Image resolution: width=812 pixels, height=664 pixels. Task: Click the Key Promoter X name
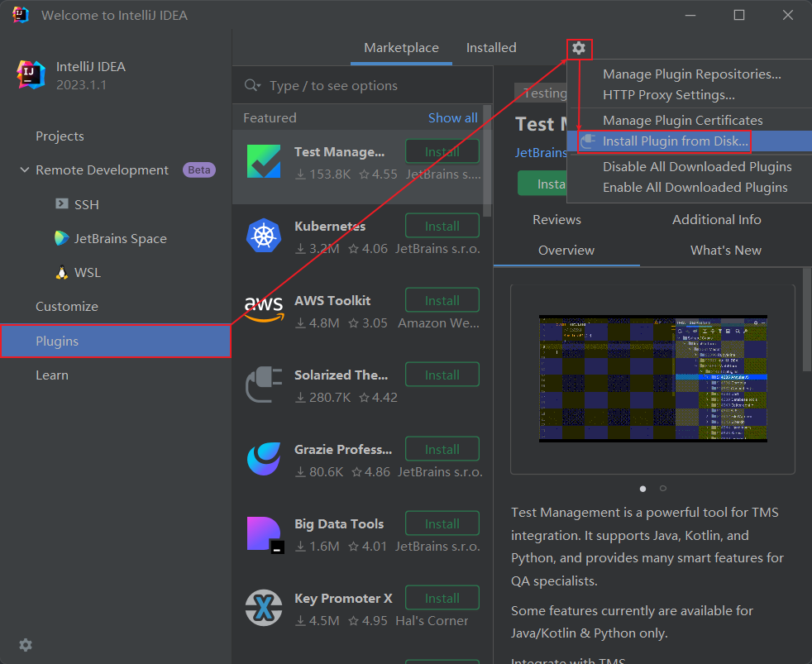click(x=343, y=598)
